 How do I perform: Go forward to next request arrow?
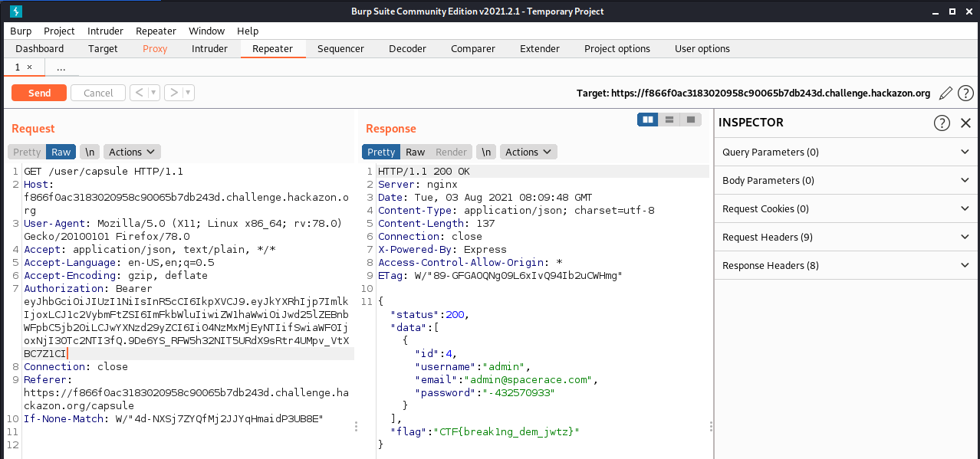[x=173, y=93]
